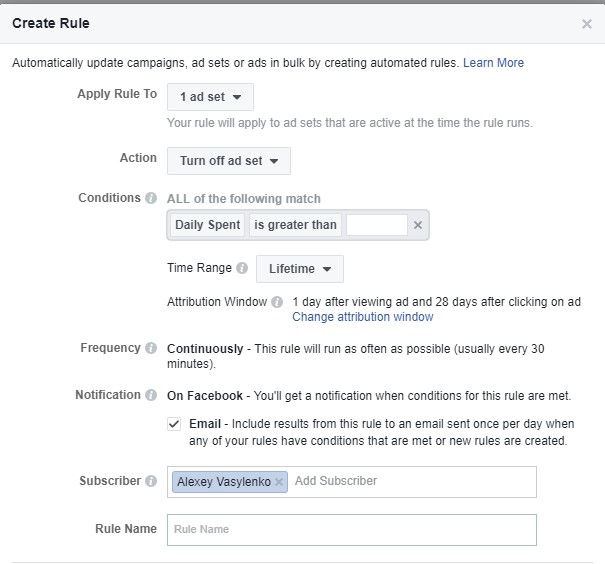Click the '1 day after viewing ad' attribution text
The width and height of the screenshot is (605, 564).
pos(436,302)
